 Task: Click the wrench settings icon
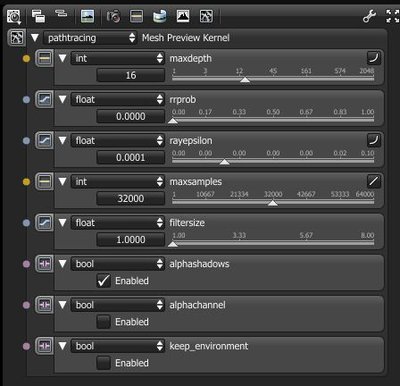(x=369, y=16)
